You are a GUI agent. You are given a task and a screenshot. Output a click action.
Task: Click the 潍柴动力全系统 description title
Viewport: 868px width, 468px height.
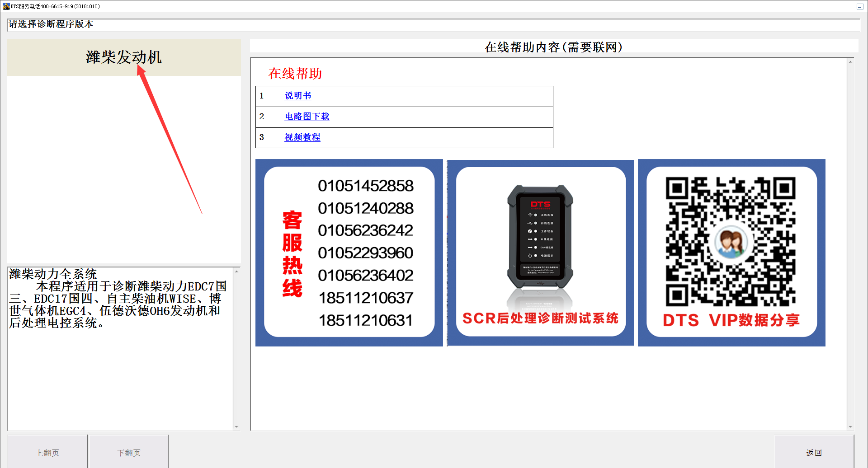tap(53, 274)
